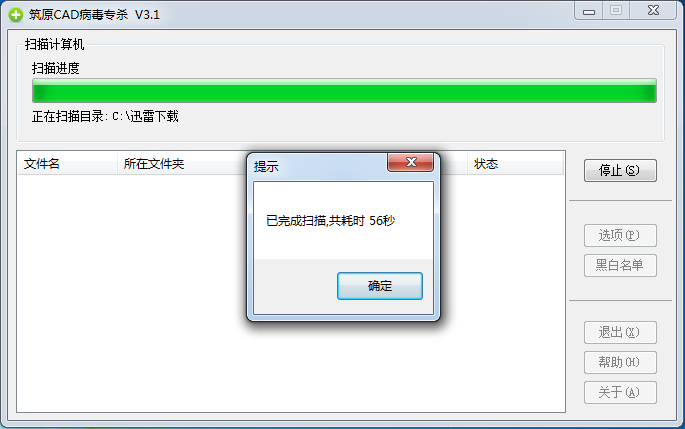Confirm the scan-complete message with 确定
Image resolution: width=685 pixels, height=429 pixels.
click(380, 286)
